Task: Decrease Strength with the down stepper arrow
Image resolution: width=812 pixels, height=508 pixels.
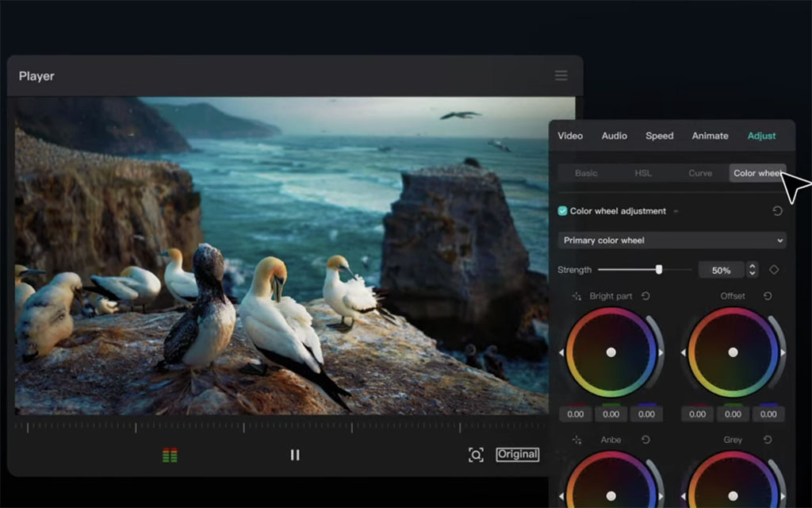Action: pyautogui.click(x=752, y=273)
